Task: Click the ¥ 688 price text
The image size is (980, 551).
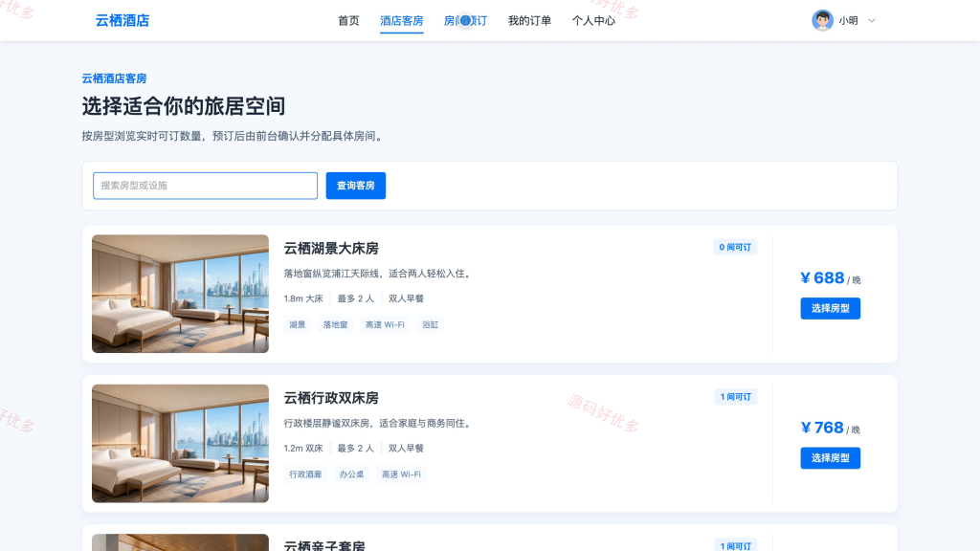Action: pyautogui.click(x=822, y=278)
